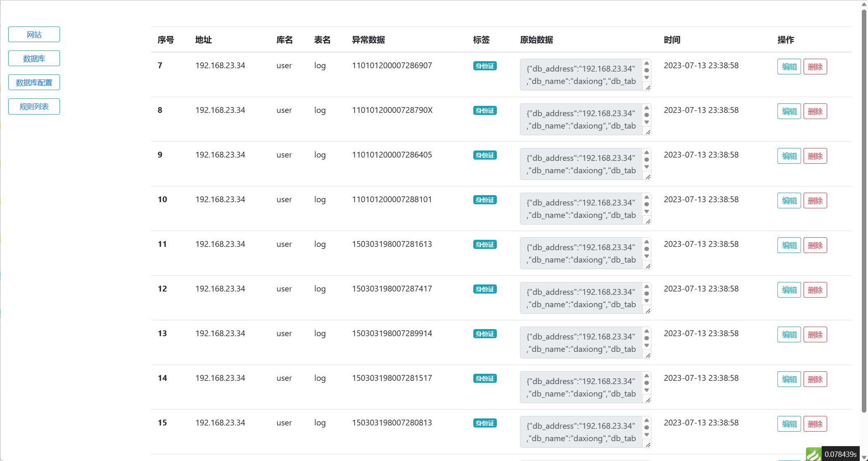Focus the raw data textarea in row 12

581,298
